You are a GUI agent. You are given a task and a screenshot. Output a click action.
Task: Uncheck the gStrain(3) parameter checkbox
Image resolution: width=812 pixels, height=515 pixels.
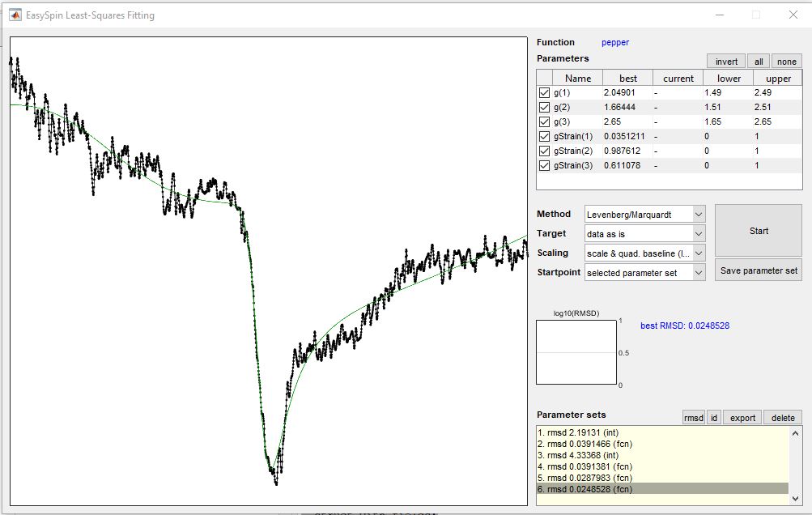tap(544, 165)
